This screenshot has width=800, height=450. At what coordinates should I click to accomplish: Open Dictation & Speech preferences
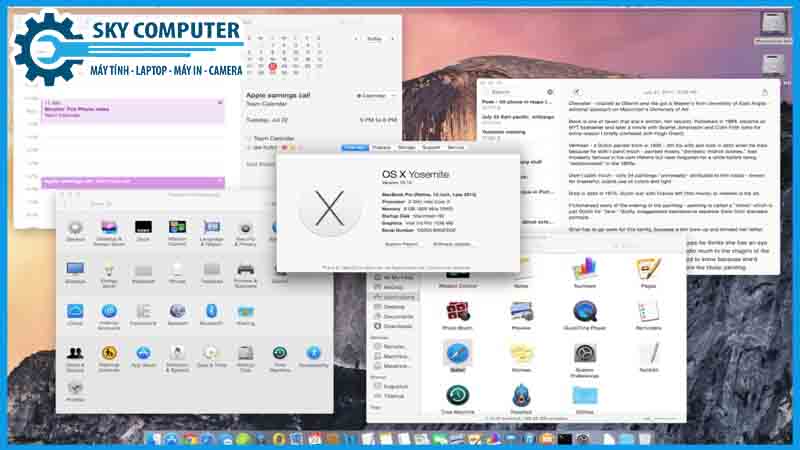click(x=177, y=358)
